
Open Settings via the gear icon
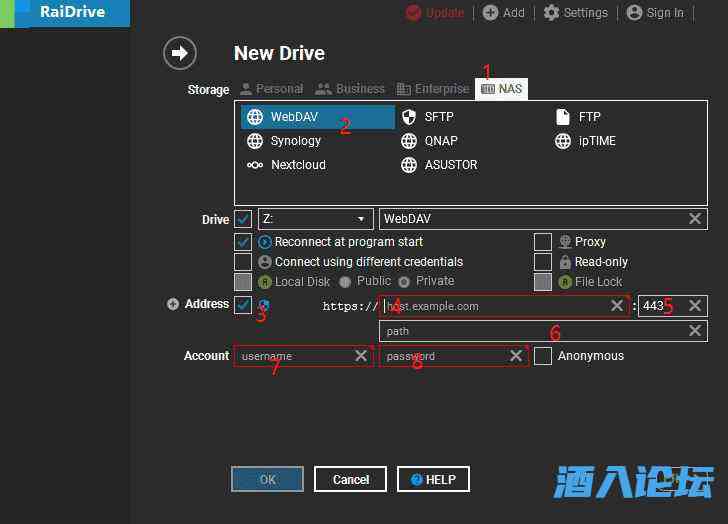click(x=552, y=13)
